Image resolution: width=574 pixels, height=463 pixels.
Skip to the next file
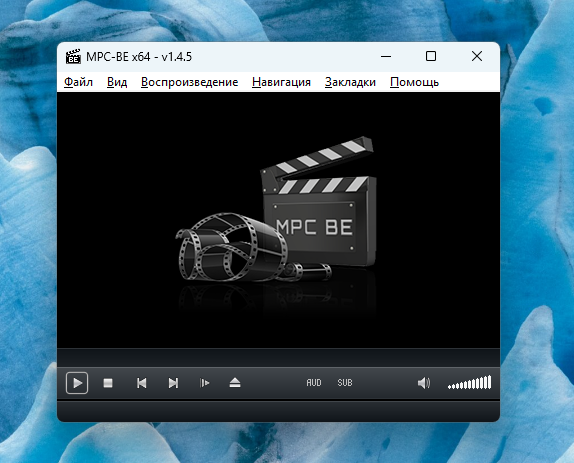pyautogui.click(x=173, y=383)
